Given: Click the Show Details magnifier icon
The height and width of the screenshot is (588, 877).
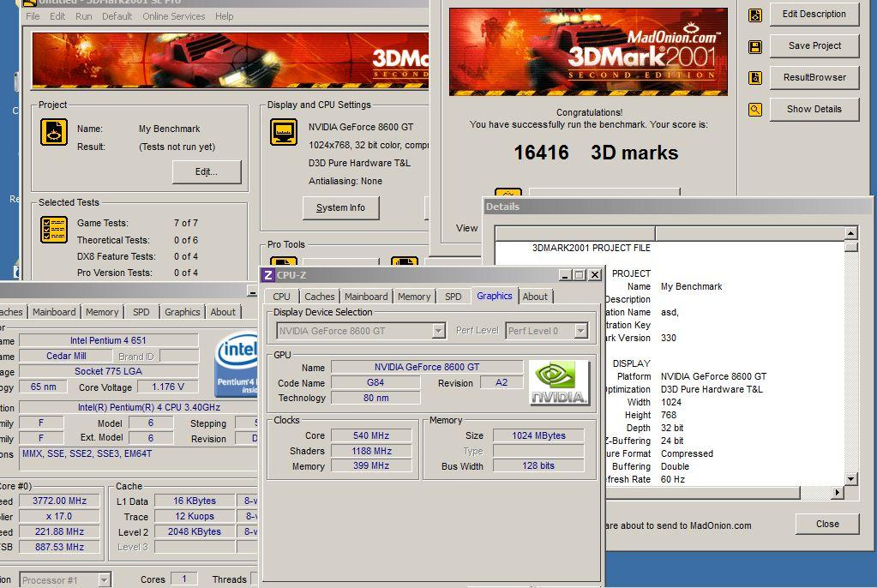Looking at the screenshot, I should (x=755, y=110).
